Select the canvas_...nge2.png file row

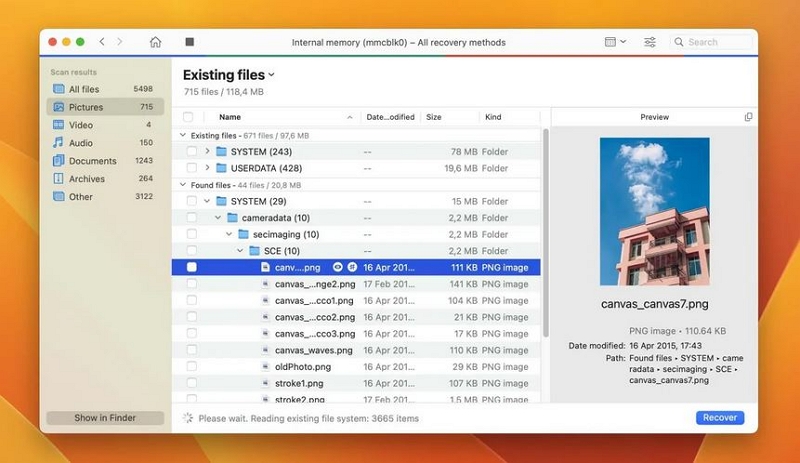(x=356, y=284)
